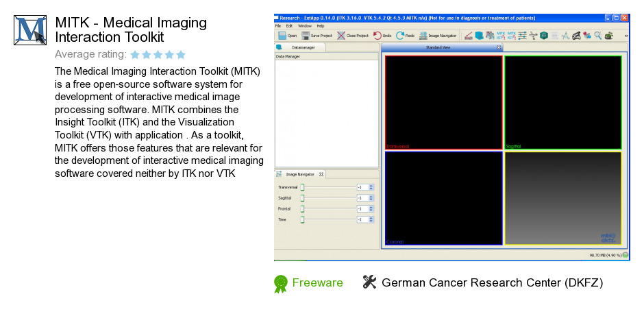Click the Transversal value field

tap(362, 187)
